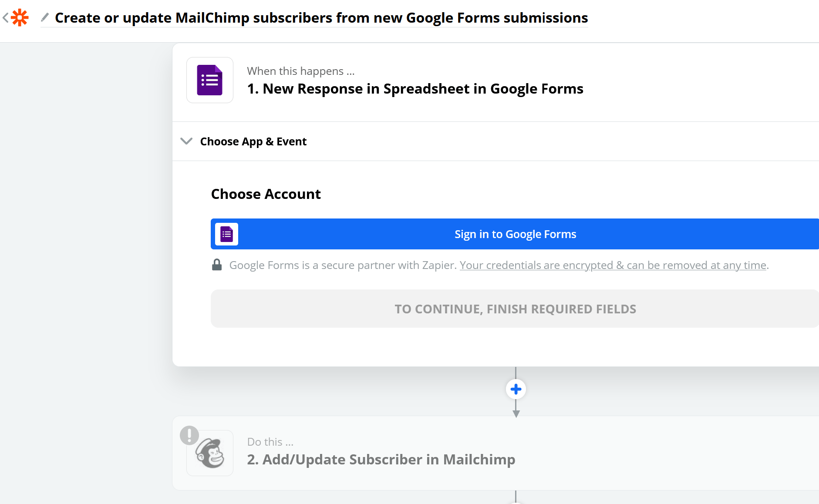Screen dimensions: 819x504
Task: Click the 'Do this ...' label
Action: pos(270,442)
